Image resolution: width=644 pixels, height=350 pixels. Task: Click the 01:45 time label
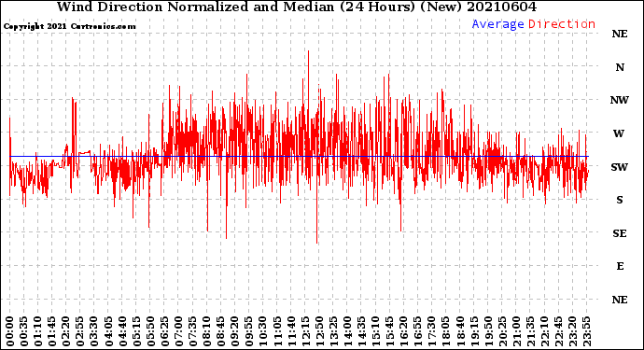click(51, 331)
